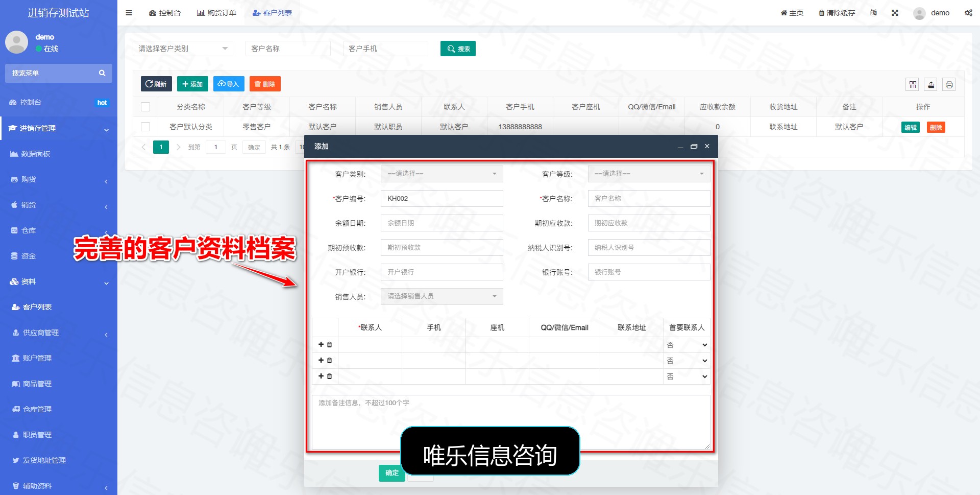Open 请选择客户类别 filter dropdown
This screenshot has width=980, height=495.
click(183, 49)
